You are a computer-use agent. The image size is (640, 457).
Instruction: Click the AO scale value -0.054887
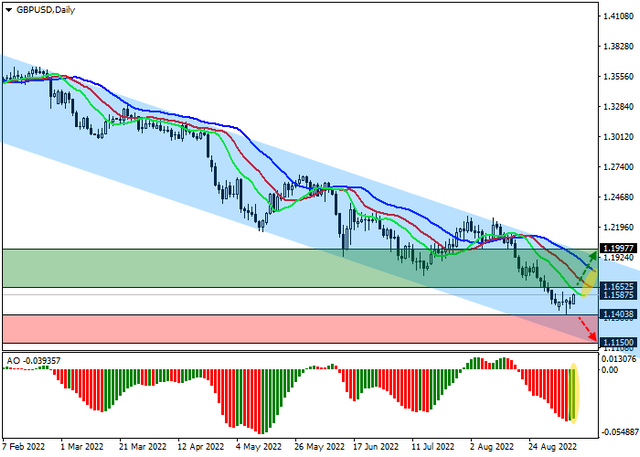pos(618,432)
